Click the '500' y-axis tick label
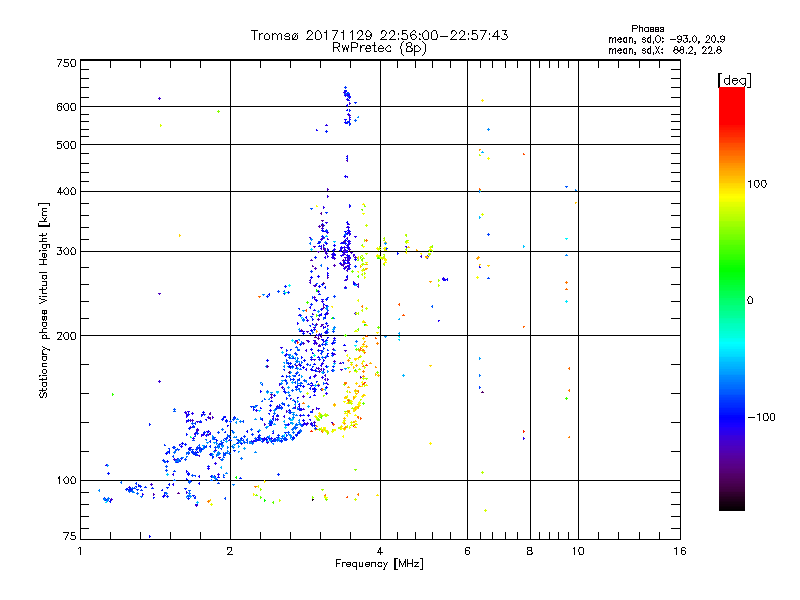Viewport: 800px width, 600px height. pos(66,145)
